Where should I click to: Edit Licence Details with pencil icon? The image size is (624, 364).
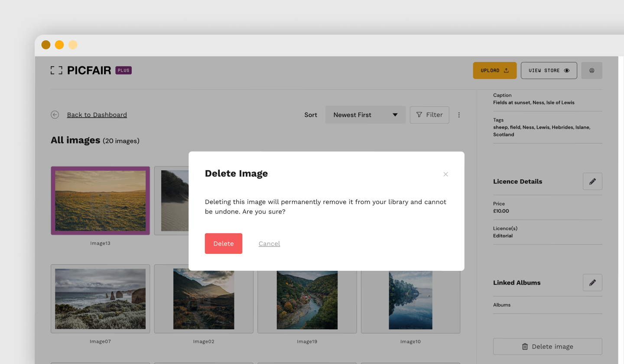pyautogui.click(x=592, y=182)
